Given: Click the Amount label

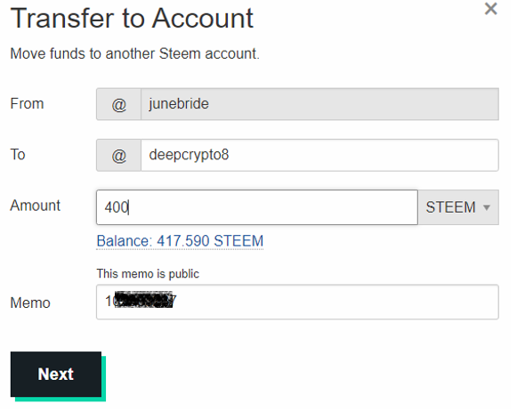Looking at the screenshot, I should click(x=36, y=206).
